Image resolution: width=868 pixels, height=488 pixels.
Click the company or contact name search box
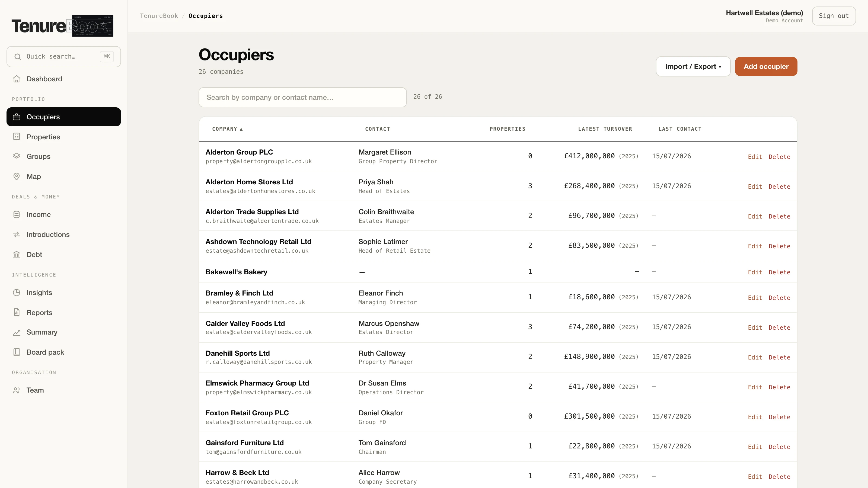[303, 97]
